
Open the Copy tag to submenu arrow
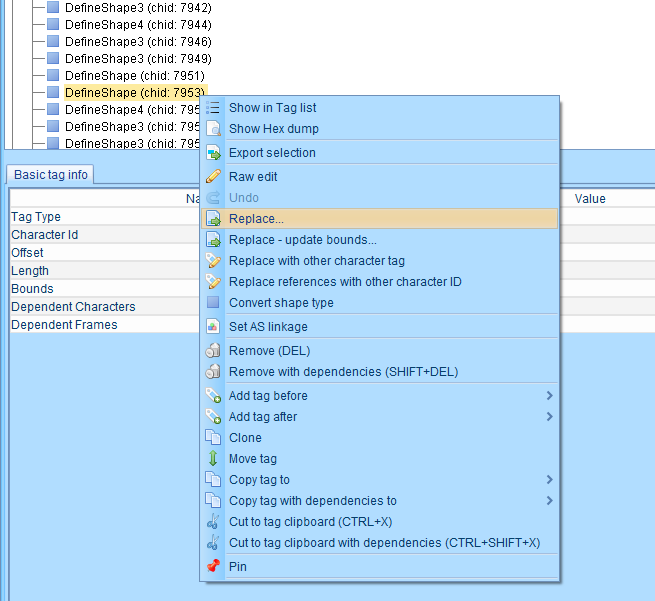click(x=550, y=480)
